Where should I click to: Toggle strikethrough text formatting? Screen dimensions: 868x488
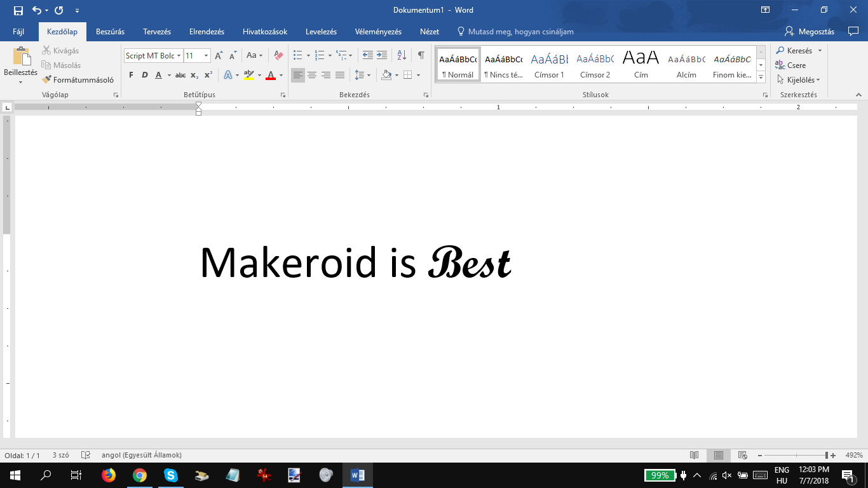(x=180, y=75)
